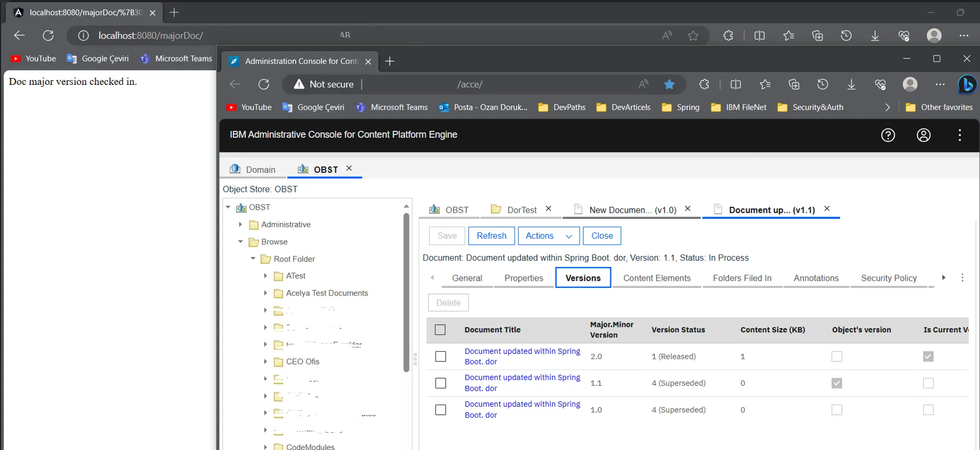The image size is (980, 450).
Task: Click the Bing sidebar icon in the front browser
Action: (967, 84)
